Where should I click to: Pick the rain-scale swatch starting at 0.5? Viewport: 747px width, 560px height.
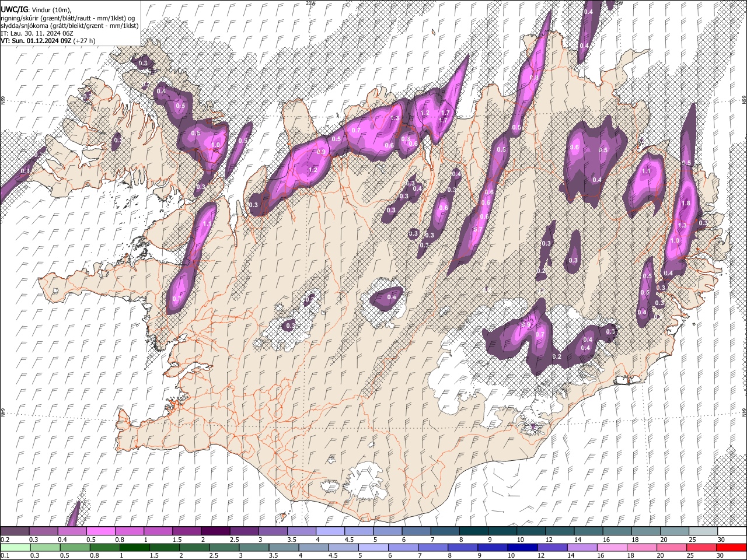pyautogui.click(x=75, y=547)
